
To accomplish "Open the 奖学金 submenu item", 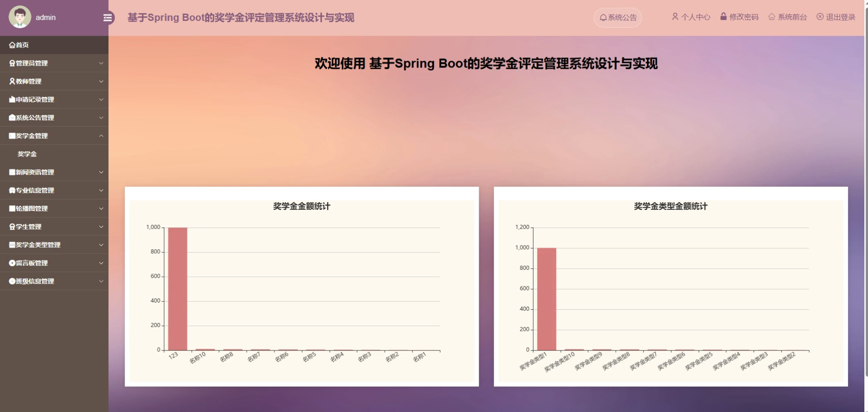I will [27, 154].
